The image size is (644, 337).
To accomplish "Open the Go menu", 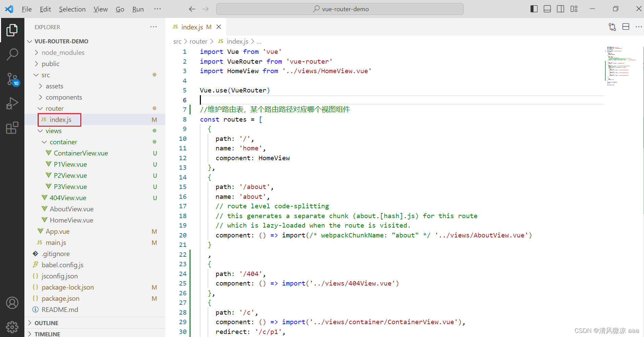I will click(120, 9).
